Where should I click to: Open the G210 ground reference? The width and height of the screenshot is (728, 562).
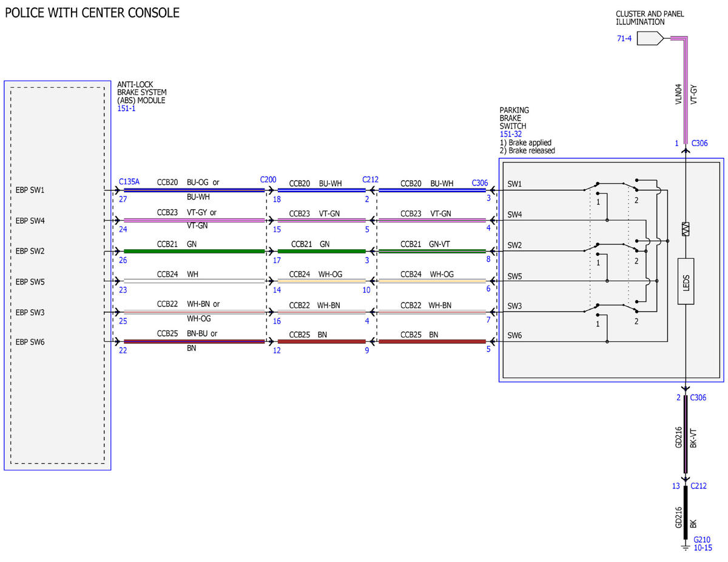[701, 540]
